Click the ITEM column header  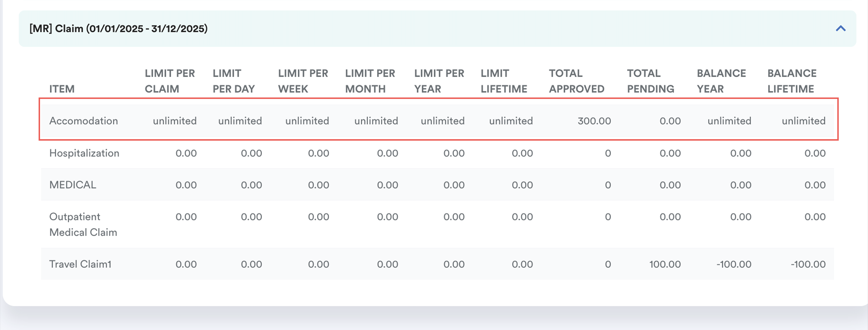62,89
